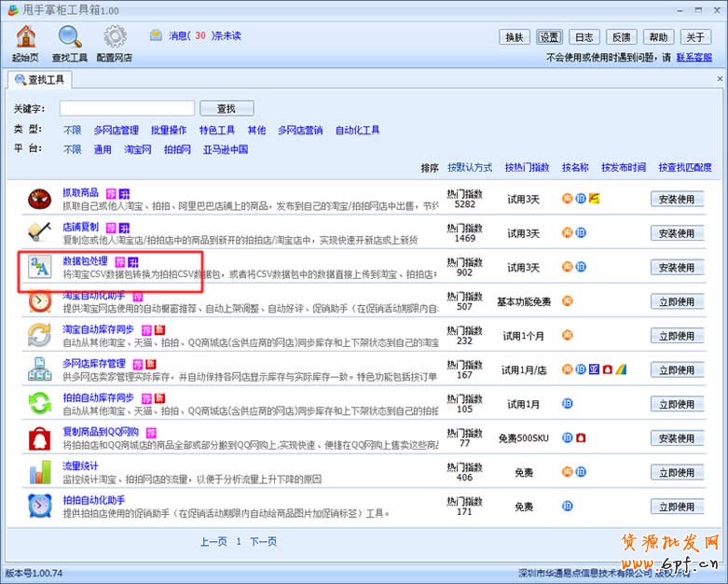Open the 帮助 help button
728x584 pixels.
point(658,37)
